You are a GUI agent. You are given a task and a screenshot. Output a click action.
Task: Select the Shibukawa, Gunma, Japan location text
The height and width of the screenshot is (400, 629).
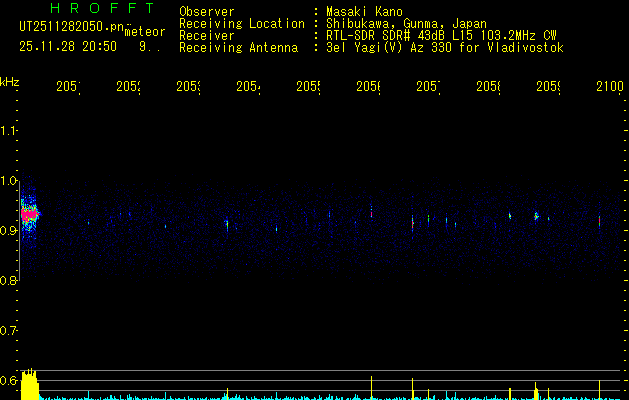pyautogui.click(x=406, y=24)
